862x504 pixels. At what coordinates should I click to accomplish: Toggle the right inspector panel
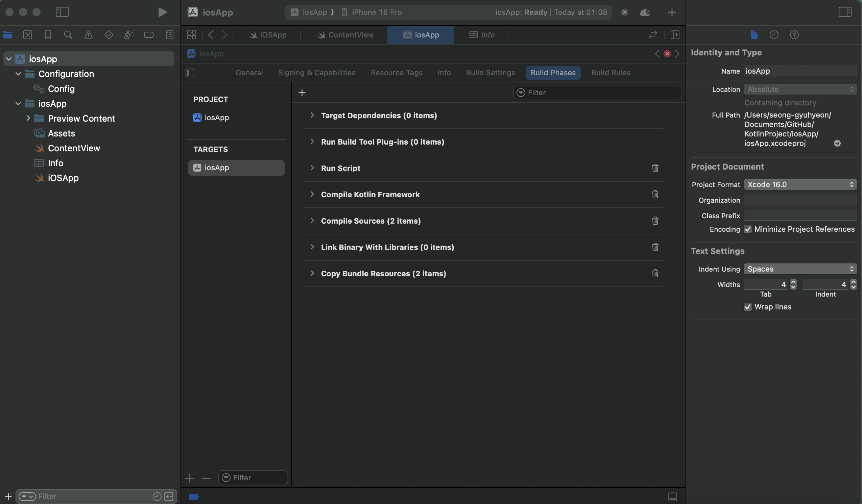(x=844, y=12)
